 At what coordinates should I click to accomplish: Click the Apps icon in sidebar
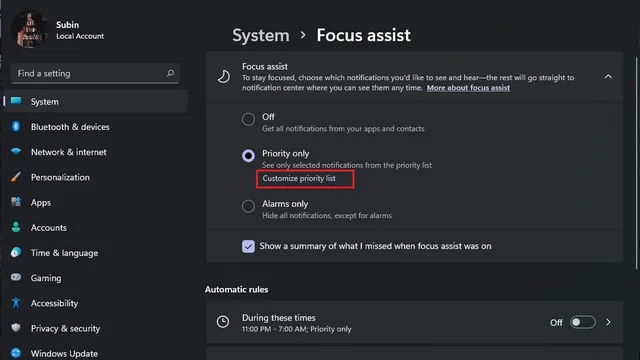[16, 202]
